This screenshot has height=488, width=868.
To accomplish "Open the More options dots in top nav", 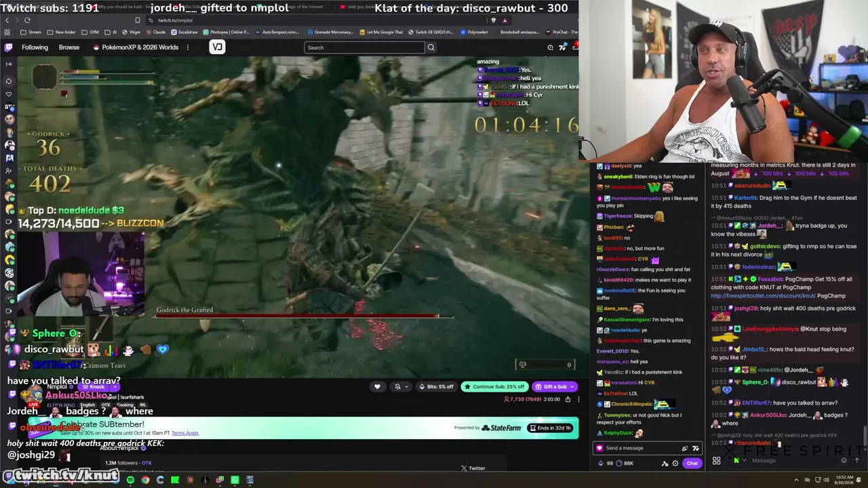I will pos(188,47).
